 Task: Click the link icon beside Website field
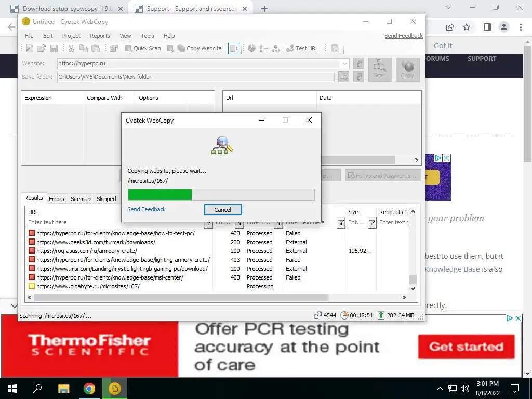358,63
